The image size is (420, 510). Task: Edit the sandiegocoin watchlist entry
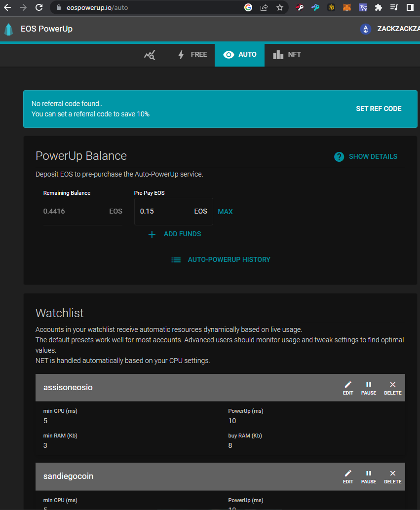[x=348, y=477]
